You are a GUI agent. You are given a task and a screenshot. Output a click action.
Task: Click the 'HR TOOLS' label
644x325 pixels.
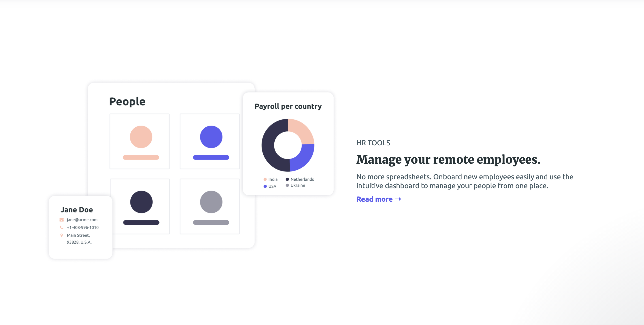[373, 143]
